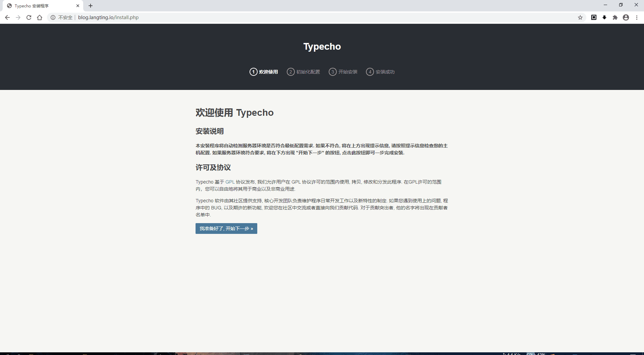Open the Chrome three-dot menu

coord(637,17)
